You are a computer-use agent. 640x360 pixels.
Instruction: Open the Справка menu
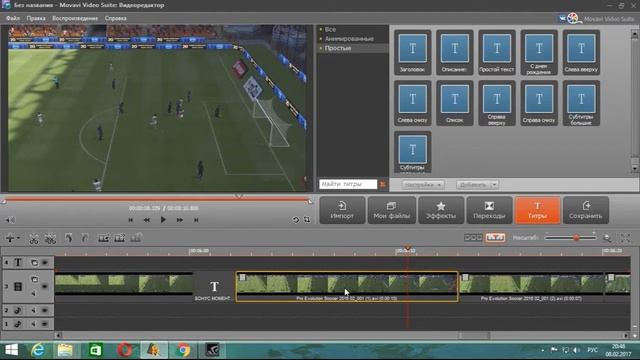116,18
